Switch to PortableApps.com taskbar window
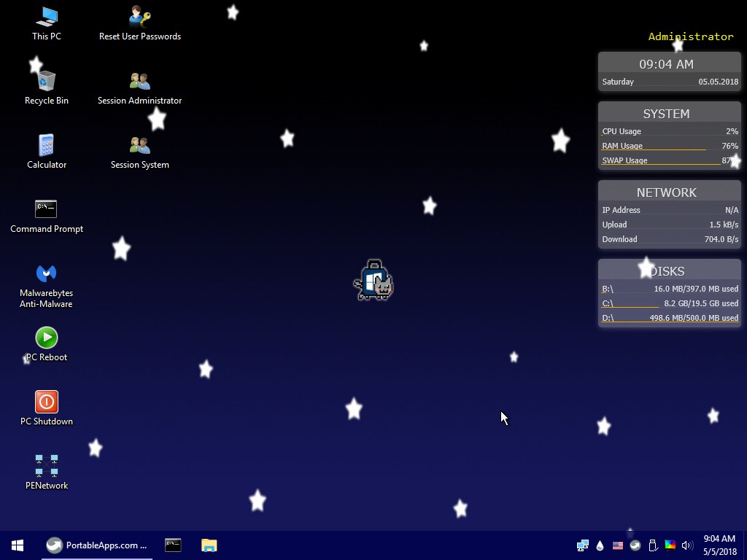 pos(96,545)
